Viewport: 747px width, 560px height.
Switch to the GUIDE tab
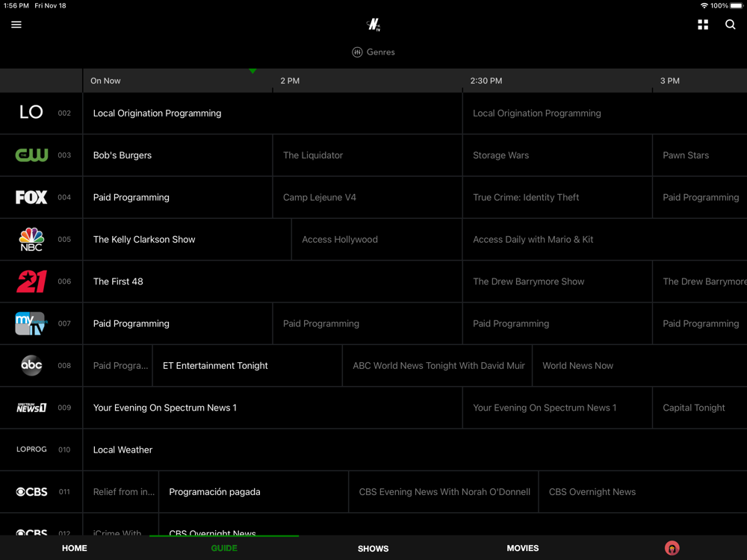[x=224, y=548]
